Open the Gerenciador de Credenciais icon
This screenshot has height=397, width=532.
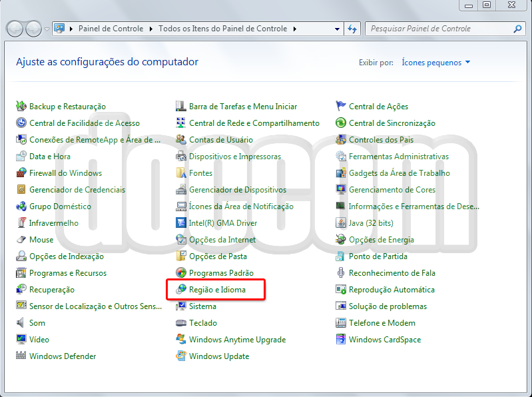[21, 189]
